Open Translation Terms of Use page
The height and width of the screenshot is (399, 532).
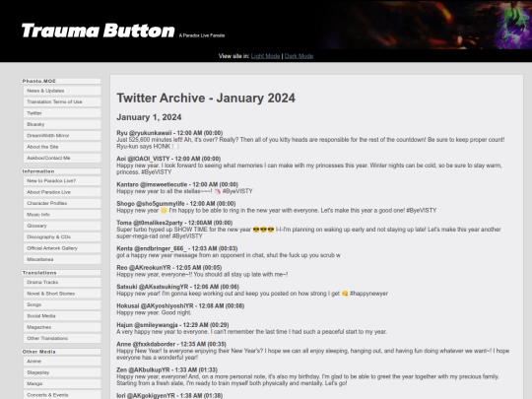pyautogui.click(x=62, y=101)
